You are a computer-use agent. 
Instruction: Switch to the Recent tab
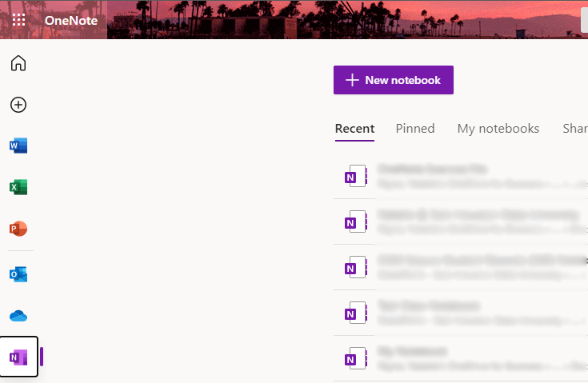pos(354,129)
